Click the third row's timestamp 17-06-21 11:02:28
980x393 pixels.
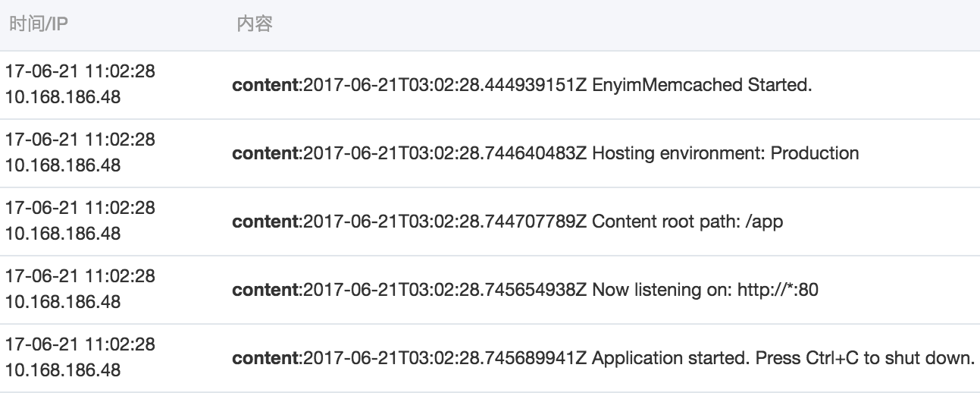[x=80, y=209]
